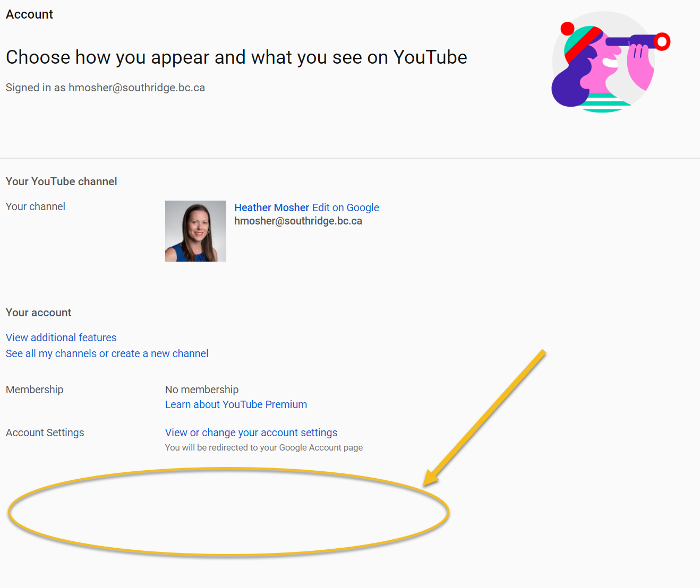Click See all my channels or create a new channel
The width and height of the screenshot is (700, 588).
point(107,353)
